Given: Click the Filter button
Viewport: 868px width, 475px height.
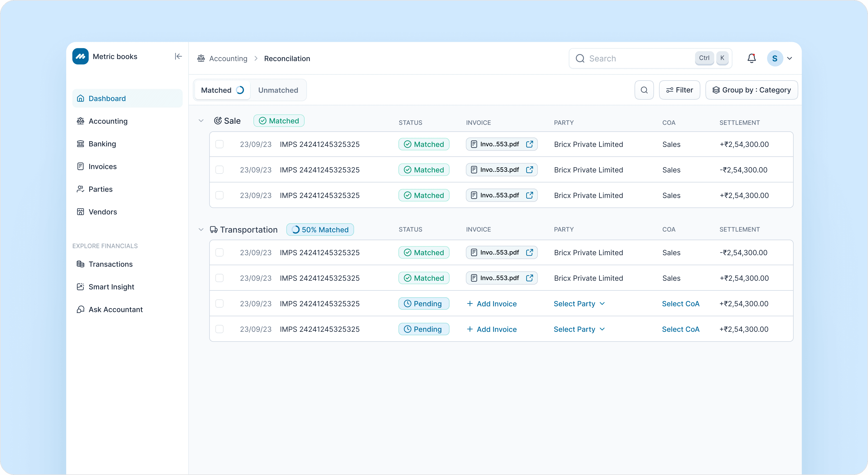Looking at the screenshot, I should (x=679, y=90).
